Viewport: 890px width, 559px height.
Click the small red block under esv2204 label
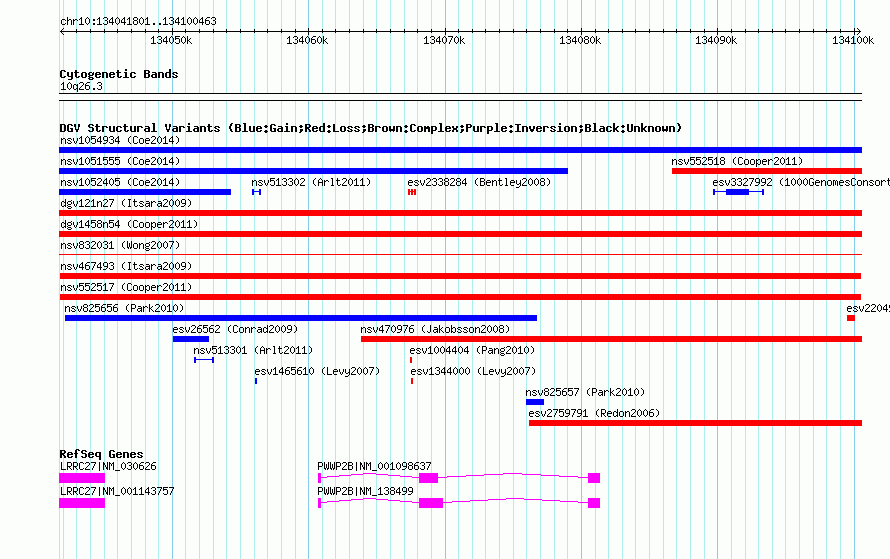pos(851,318)
